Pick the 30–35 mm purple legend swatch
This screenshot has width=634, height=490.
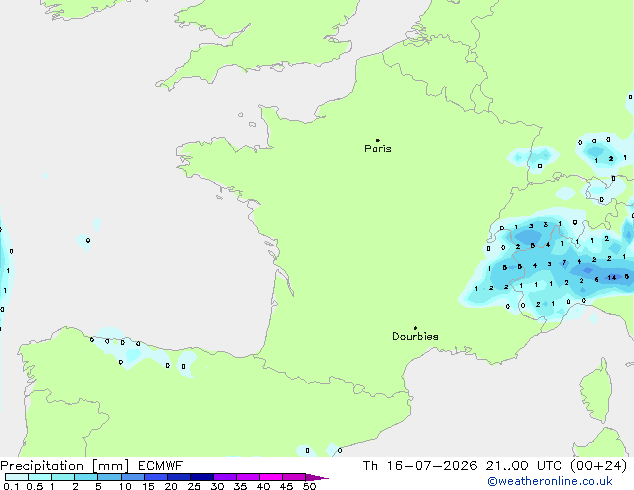[x=225, y=477]
